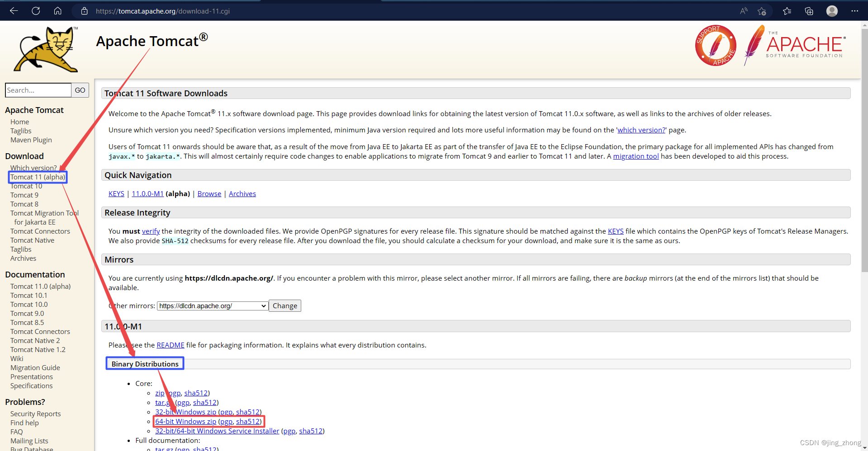The width and height of the screenshot is (868, 451).
Task: Open Tomcat Native 2 documentation
Action: coord(35,341)
